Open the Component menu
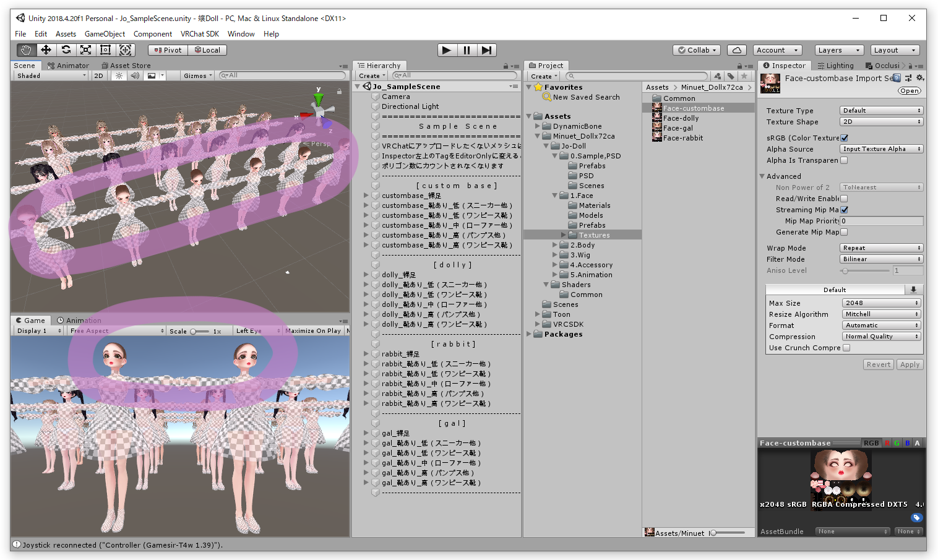This screenshot has width=938, height=560. click(x=153, y=34)
